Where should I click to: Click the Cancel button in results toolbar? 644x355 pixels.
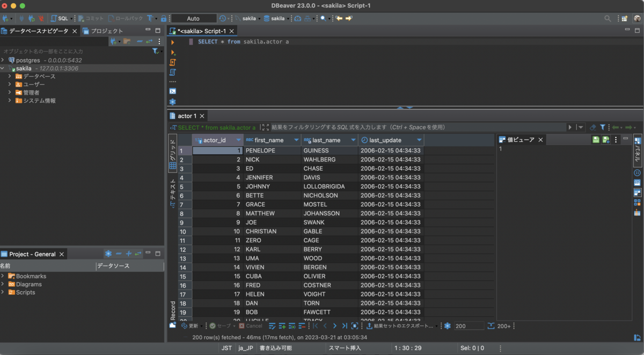coord(251,326)
